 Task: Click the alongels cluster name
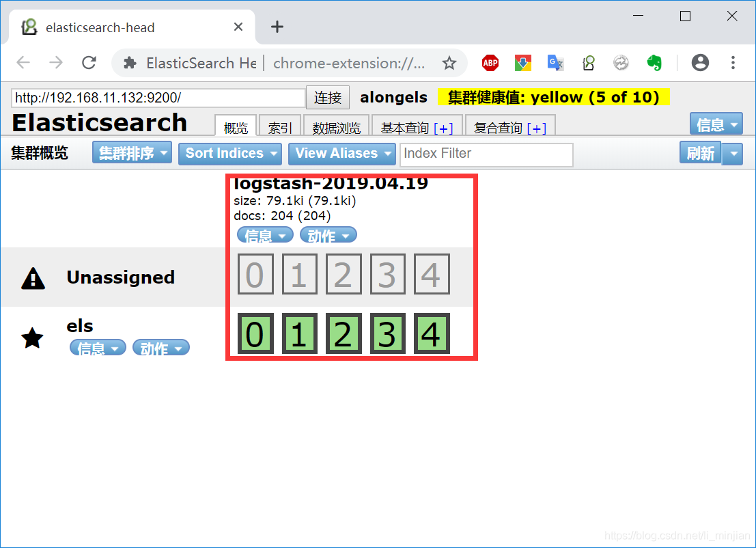393,98
